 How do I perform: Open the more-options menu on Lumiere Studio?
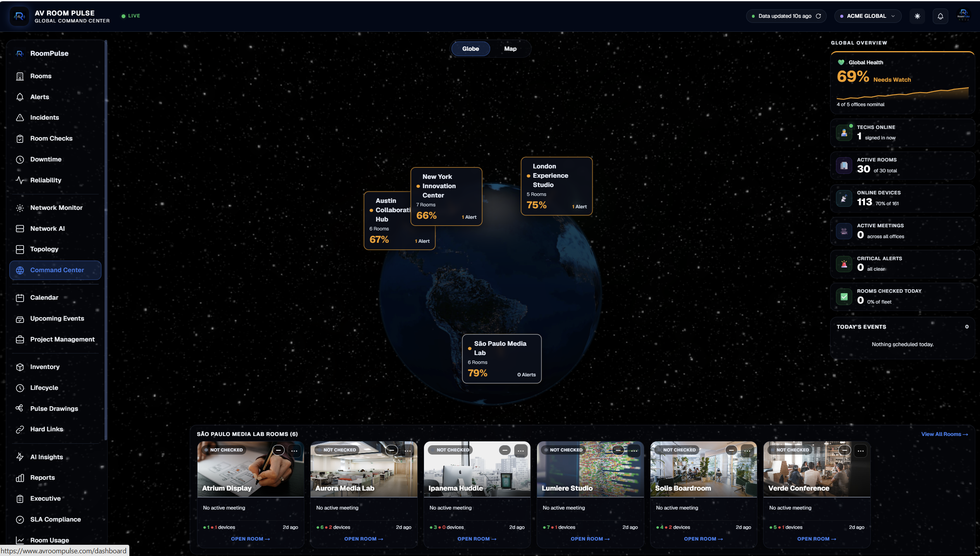(x=634, y=451)
